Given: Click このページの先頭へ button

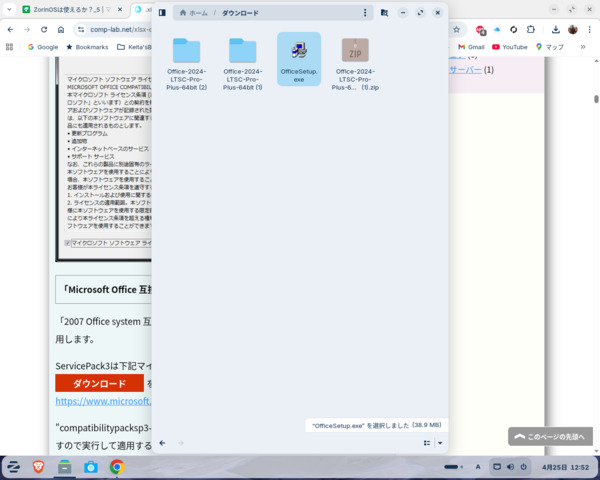Looking at the screenshot, I should 550,436.
